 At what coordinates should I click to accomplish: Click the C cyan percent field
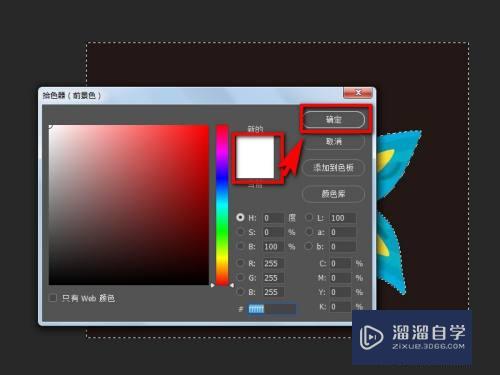coord(340,263)
